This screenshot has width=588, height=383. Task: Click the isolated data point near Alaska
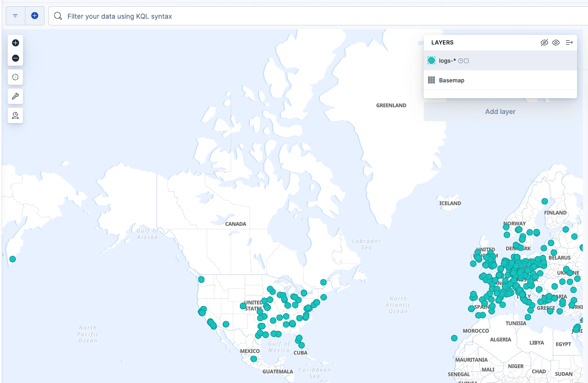12,259
